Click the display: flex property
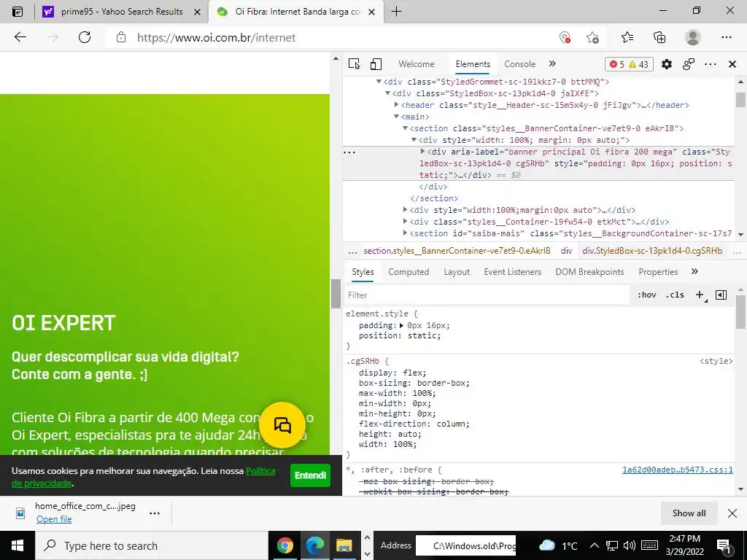This screenshot has width=747, height=560. [x=392, y=373]
